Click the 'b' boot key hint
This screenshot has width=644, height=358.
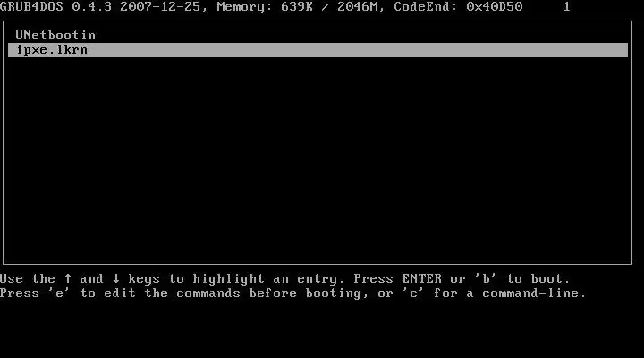(x=487, y=278)
